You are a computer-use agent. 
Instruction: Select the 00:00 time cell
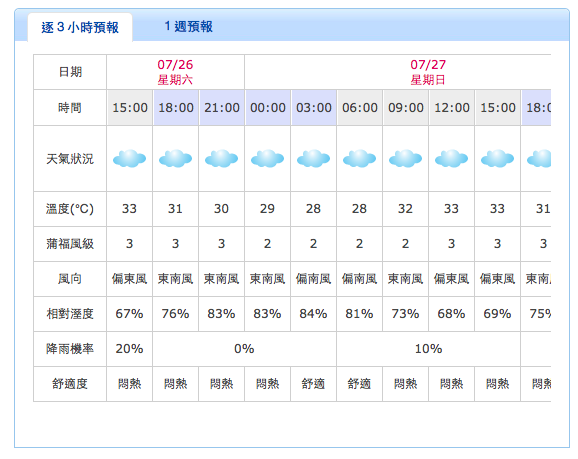pos(268,108)
